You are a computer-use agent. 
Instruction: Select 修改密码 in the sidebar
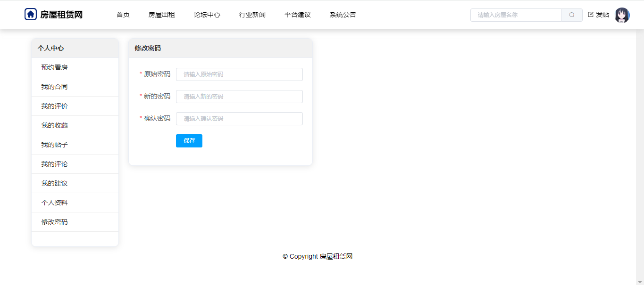[x=75, y=222]
